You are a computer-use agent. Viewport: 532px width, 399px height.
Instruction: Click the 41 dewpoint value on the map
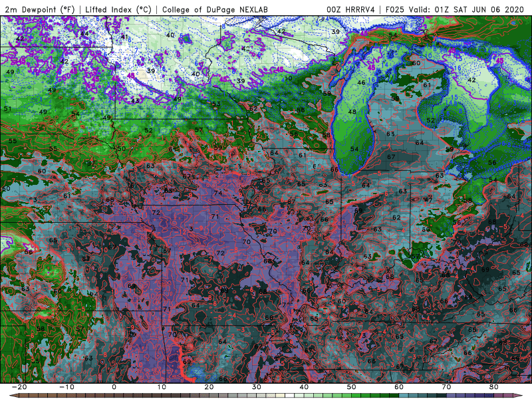(124, 37)
